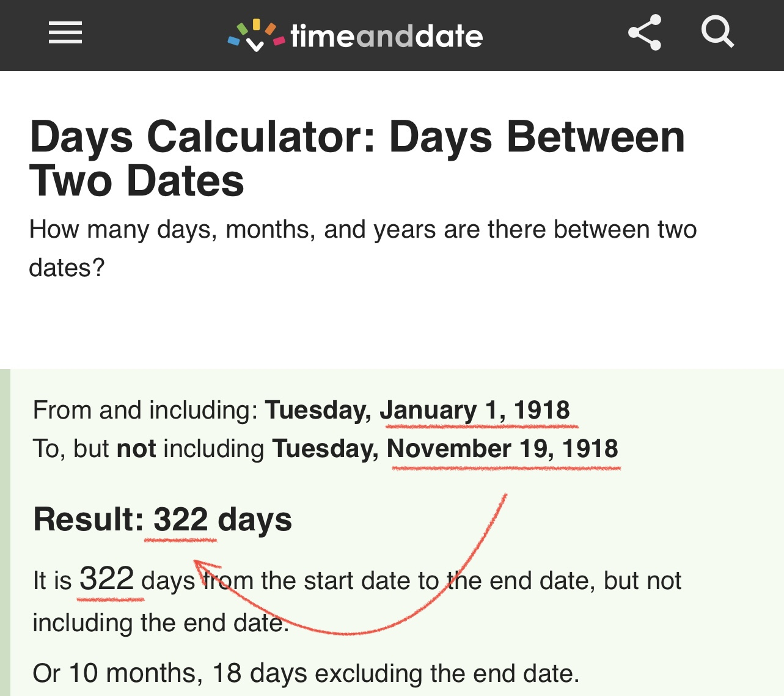Click the word 'Tuesday' before January 1
This screenshot has height=696, width=784.
(x=318, y=410)
